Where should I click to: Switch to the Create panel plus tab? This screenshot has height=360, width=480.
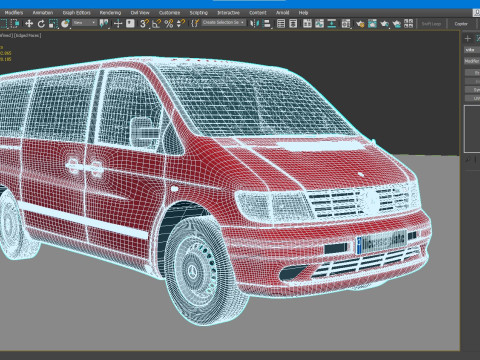[468, 39]
